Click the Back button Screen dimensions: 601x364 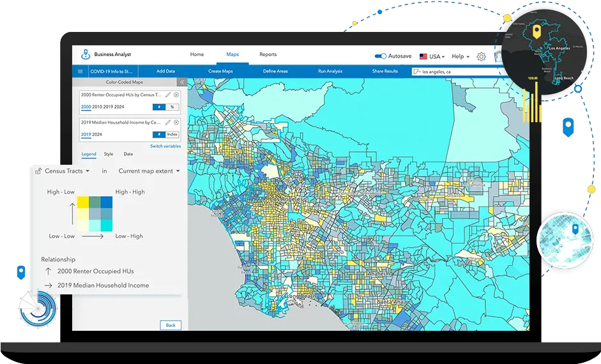[171, 325]
